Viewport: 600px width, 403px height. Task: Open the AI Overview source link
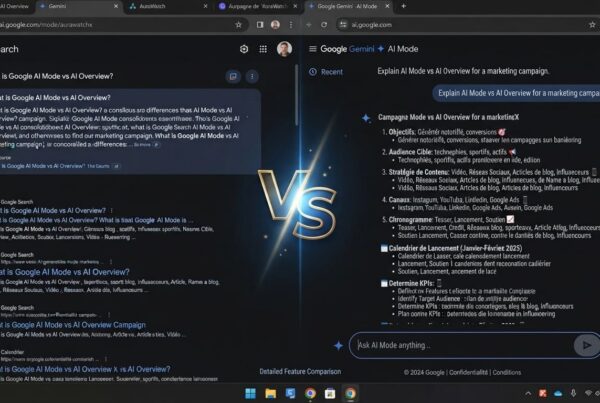tap(59, 166)
